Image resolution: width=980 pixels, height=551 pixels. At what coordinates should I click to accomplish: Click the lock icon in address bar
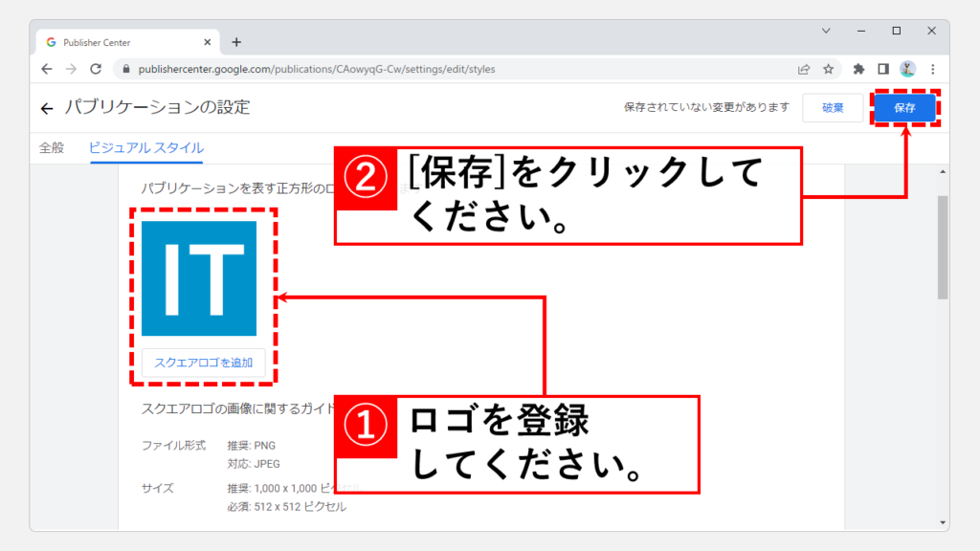click(125, 69)
